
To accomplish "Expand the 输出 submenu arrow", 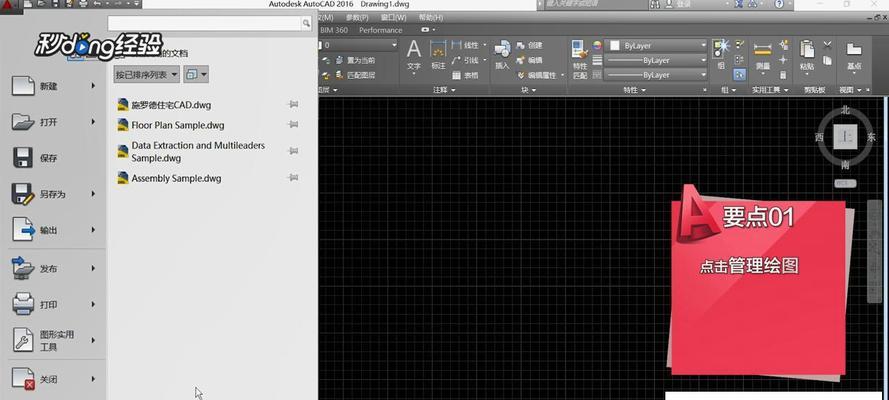I will coord(94,230).
